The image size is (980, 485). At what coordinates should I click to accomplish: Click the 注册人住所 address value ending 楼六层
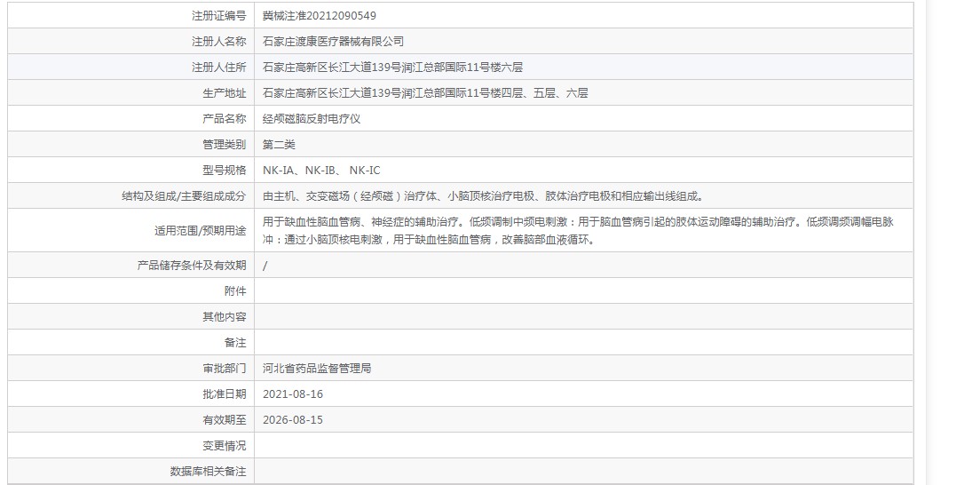point(392,67)
